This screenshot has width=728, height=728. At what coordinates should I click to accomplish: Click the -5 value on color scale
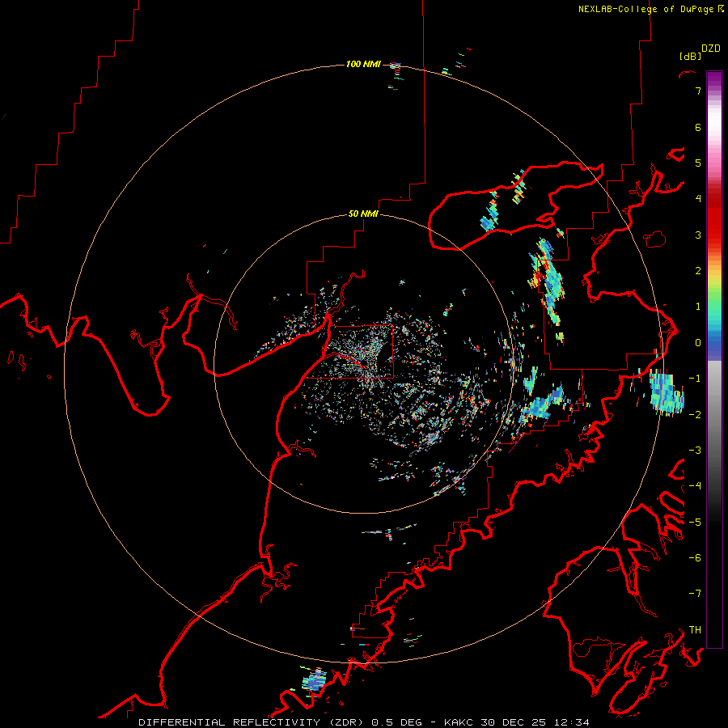coord(695,523)
